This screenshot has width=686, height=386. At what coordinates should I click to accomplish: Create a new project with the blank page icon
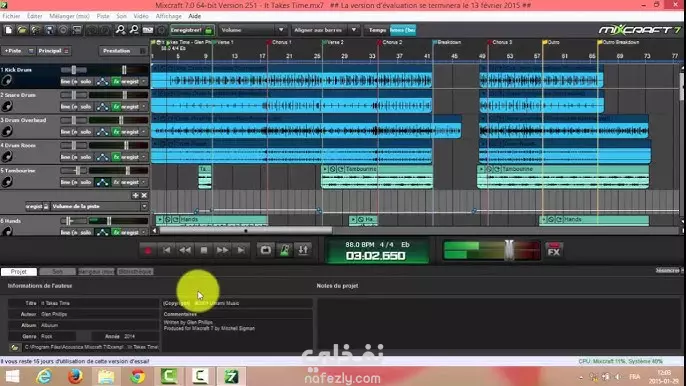[8, 30]
